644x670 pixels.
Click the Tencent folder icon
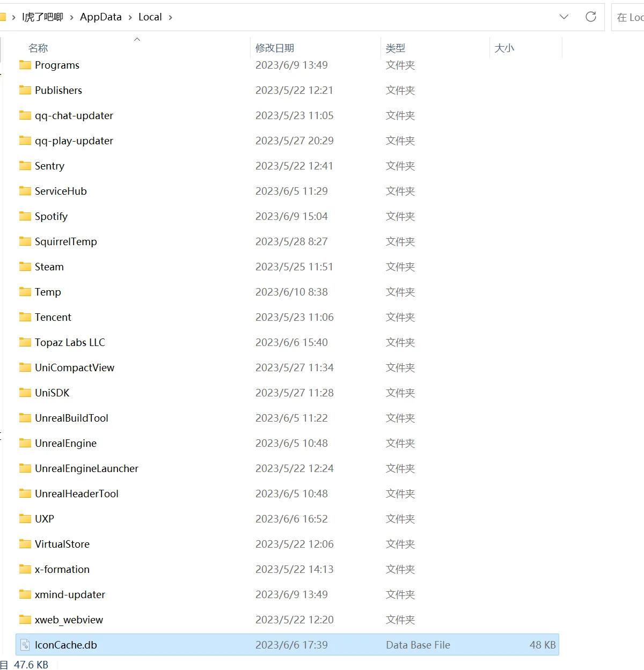coord(25,317)
